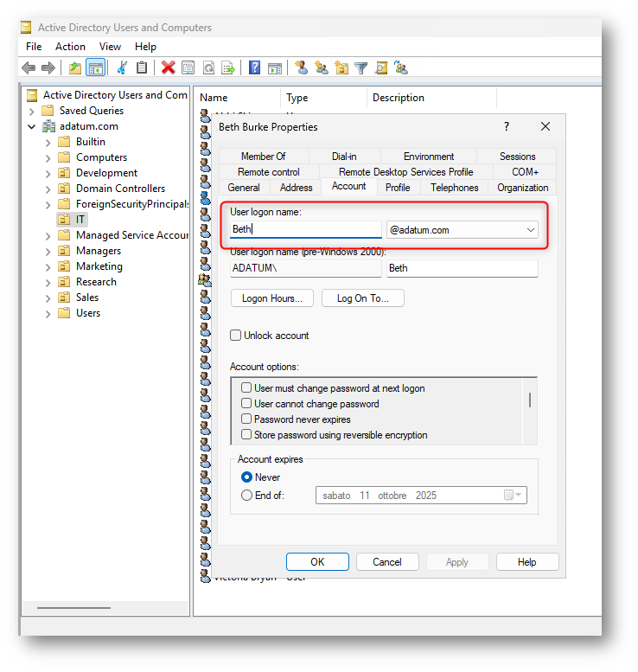Image resolution: width=638 pixels, height=672 pixels.
Task: Expand the Saved Queries node
Action: click(x=31, y=112)
